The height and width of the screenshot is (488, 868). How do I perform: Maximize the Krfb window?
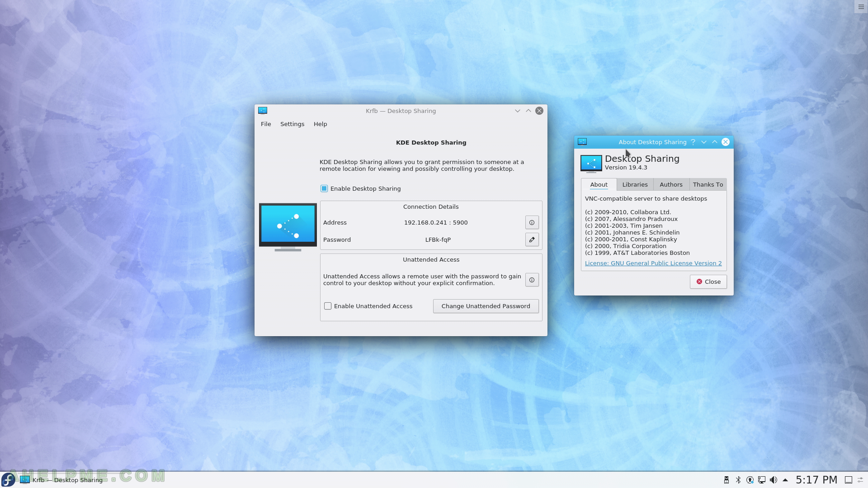point(528,111)
